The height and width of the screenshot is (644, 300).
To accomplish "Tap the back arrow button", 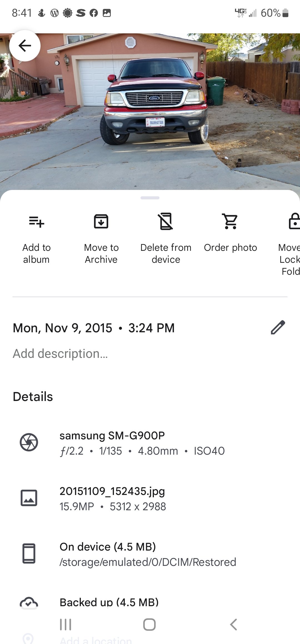I will point(25,46).
